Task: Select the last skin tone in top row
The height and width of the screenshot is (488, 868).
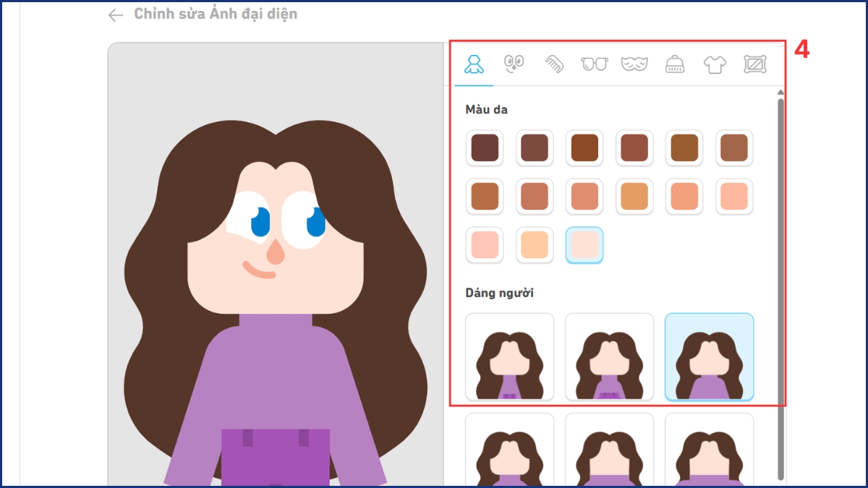Action: (x=734, y=148)
